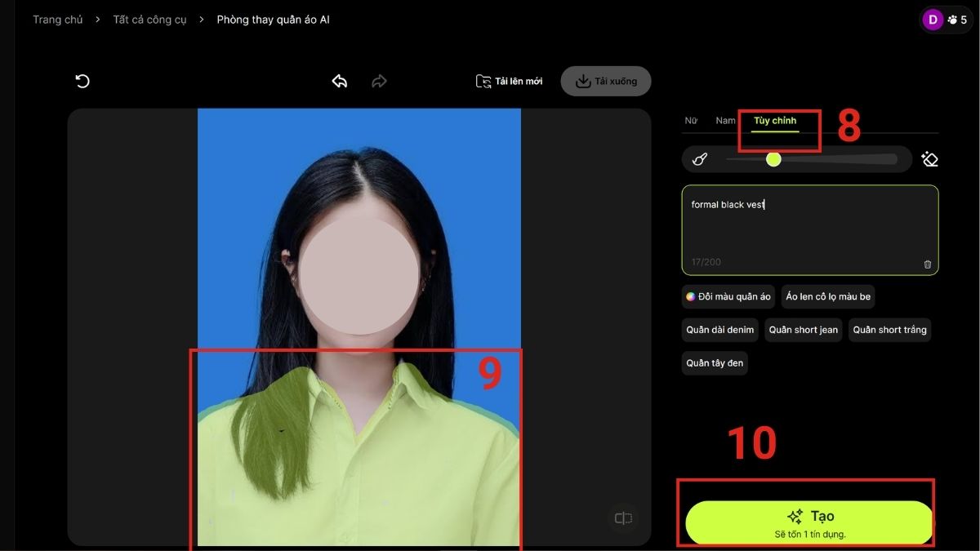Viewport: 980px width, 551px height.
Task: Pick the Quần short trắng suggestion chip
Action: (890, 330)
